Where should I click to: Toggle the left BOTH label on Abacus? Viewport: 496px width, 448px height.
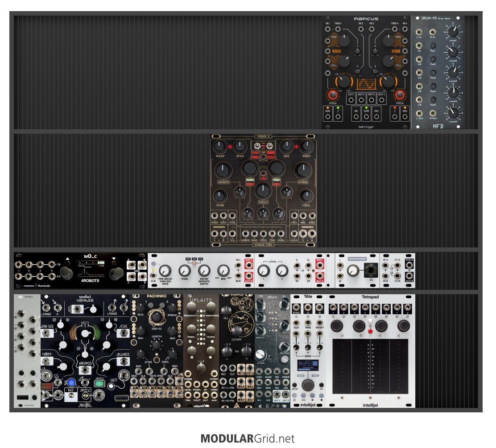coord(337,51)
